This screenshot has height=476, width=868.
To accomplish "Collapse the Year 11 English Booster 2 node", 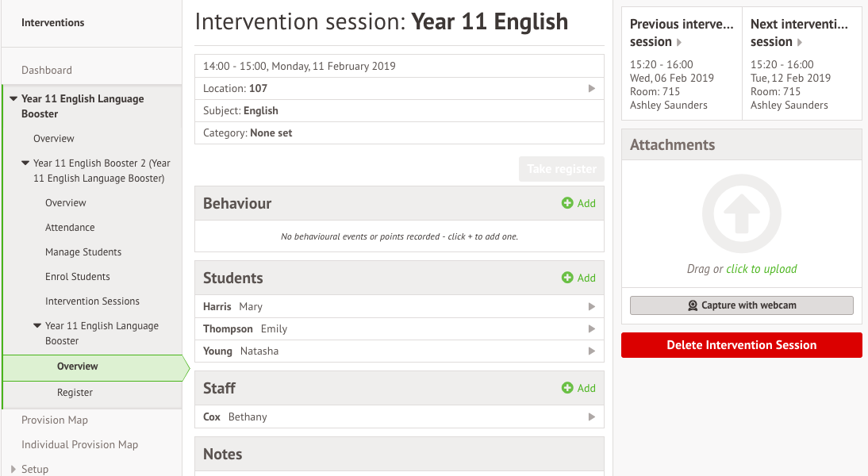I will (x=25, y=163).
